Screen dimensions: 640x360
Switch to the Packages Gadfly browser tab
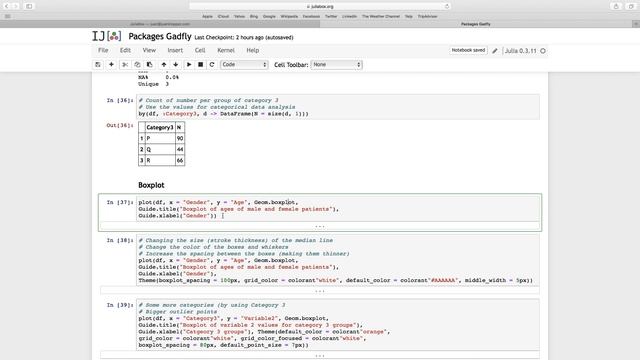point(476,24)
